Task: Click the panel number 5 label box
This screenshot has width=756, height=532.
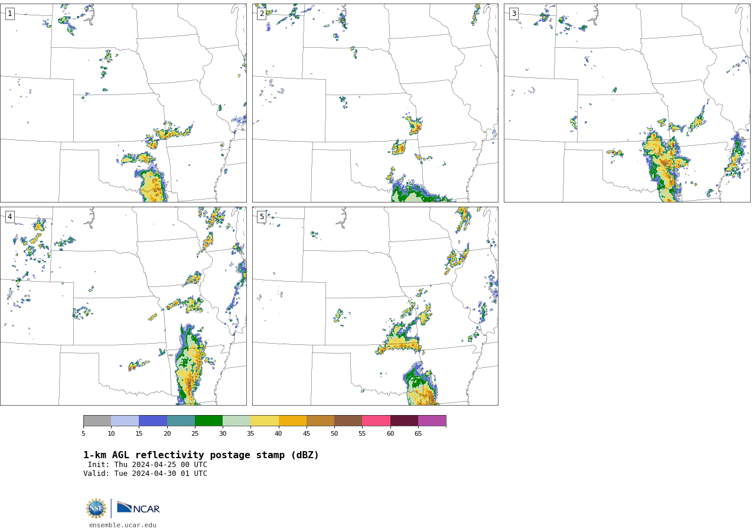Action: pyautogui.click(x=262, y=217)
